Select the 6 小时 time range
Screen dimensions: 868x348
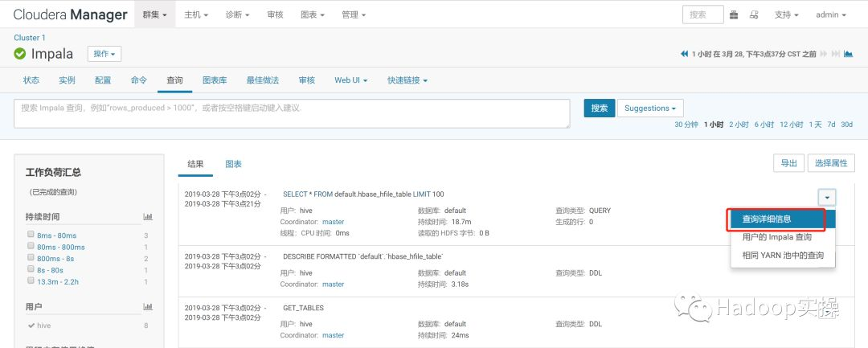(x=764, y=125)
